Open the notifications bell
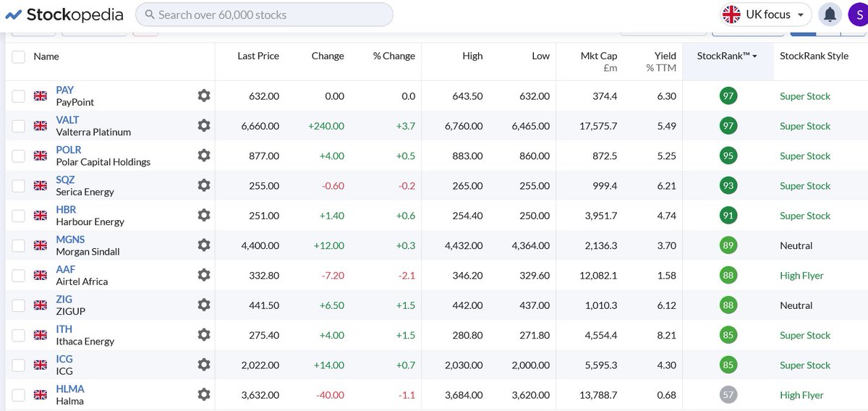The image size is (868, 411). 830,14
